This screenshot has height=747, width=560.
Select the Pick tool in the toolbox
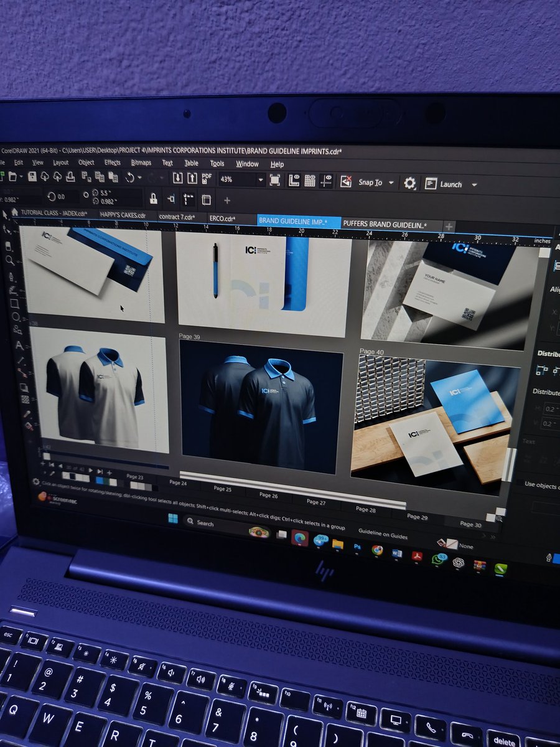tap(5, 214)
